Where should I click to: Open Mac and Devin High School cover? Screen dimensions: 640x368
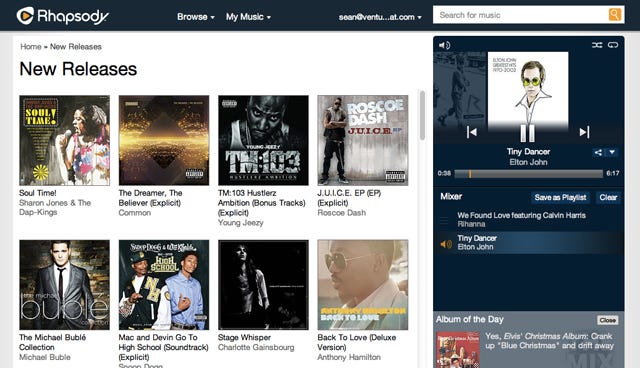[164, 285]
